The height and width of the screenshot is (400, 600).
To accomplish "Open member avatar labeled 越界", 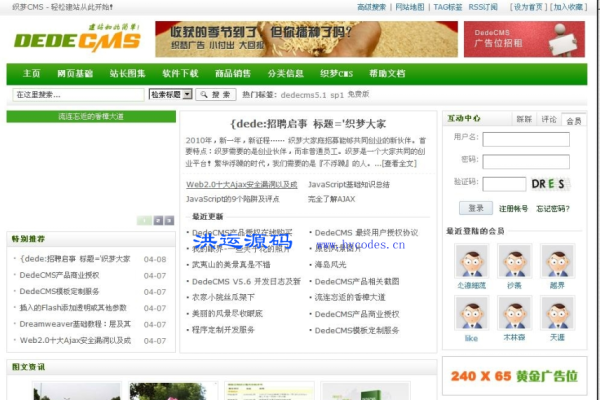I will [x=558, y=261].
